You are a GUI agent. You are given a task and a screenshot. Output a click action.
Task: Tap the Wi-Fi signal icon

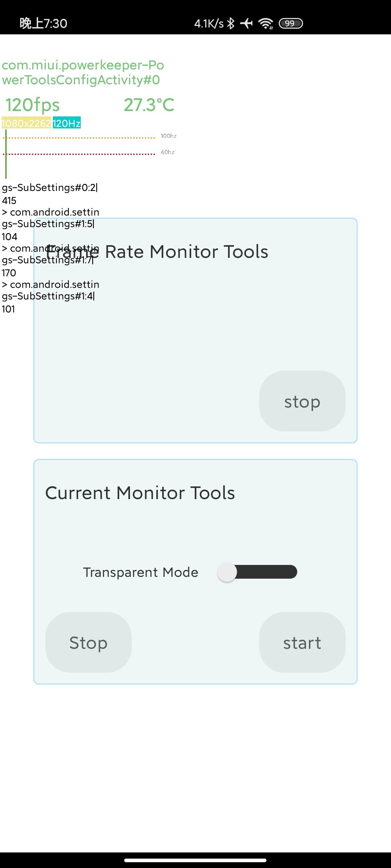point(266,24)
